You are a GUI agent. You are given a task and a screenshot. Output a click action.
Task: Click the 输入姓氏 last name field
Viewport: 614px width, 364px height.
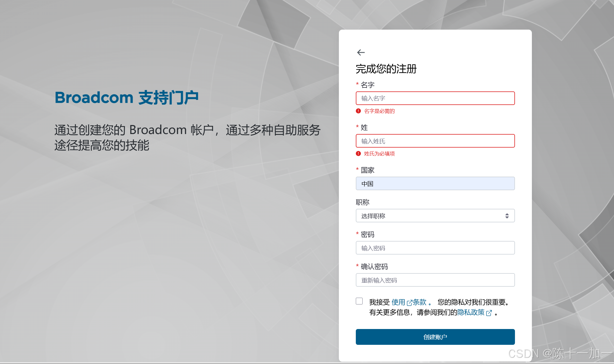[x=435, y=141]
